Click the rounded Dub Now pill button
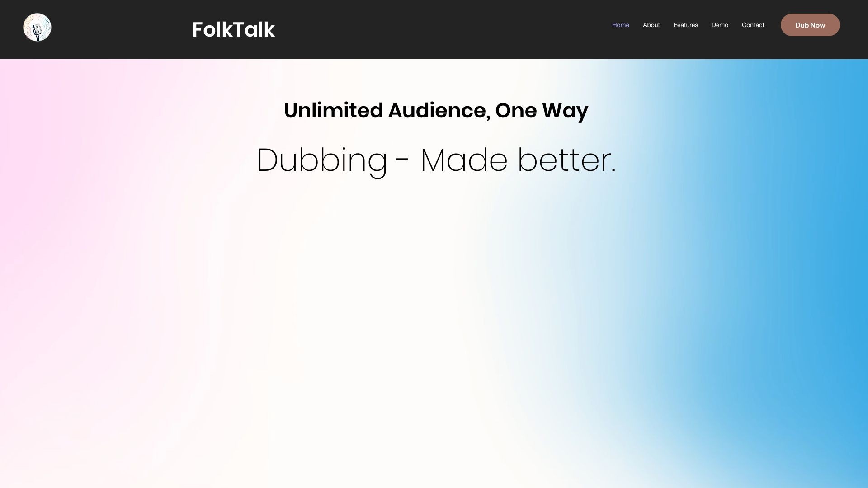This screenshot has width=868, height=488. click(810, 25)
